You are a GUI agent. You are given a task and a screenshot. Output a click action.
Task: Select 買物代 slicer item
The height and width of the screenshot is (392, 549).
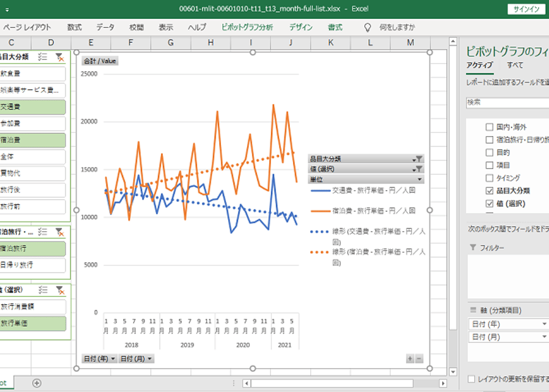[x=32, y=173]
